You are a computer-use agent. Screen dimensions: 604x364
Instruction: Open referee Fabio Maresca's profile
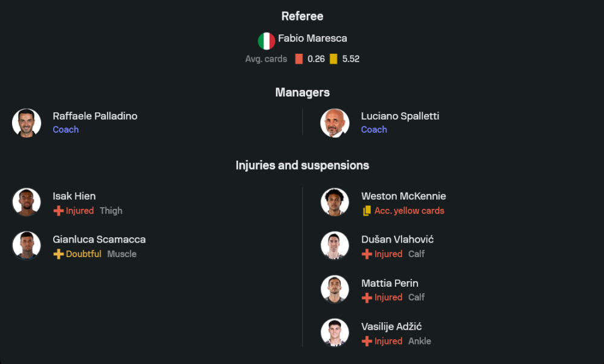[x=312, y=39]
